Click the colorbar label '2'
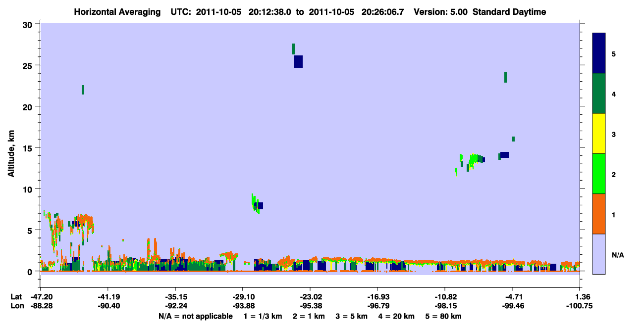This screenshot has height=330, width=644. [614, 174]
